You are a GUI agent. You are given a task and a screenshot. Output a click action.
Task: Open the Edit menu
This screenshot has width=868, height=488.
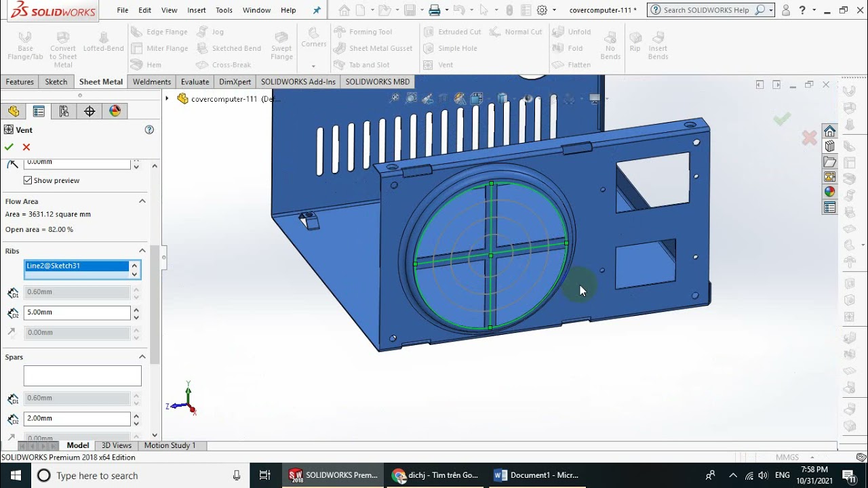pos(145,10)
